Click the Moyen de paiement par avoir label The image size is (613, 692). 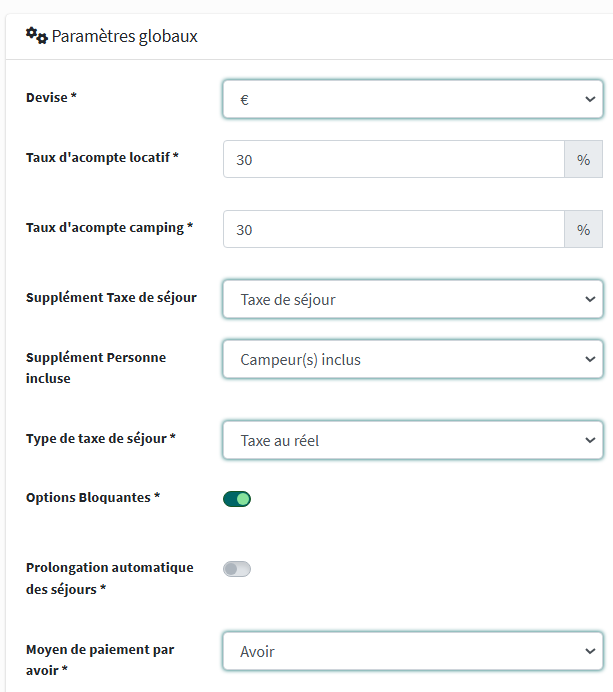100,659
